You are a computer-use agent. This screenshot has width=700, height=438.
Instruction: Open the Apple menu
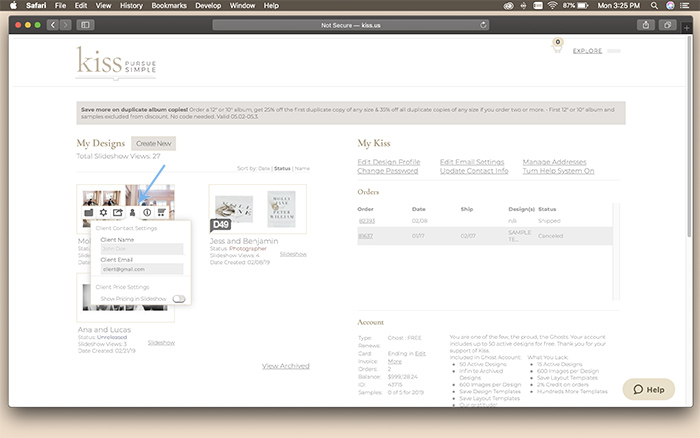[x=13, y=5]
